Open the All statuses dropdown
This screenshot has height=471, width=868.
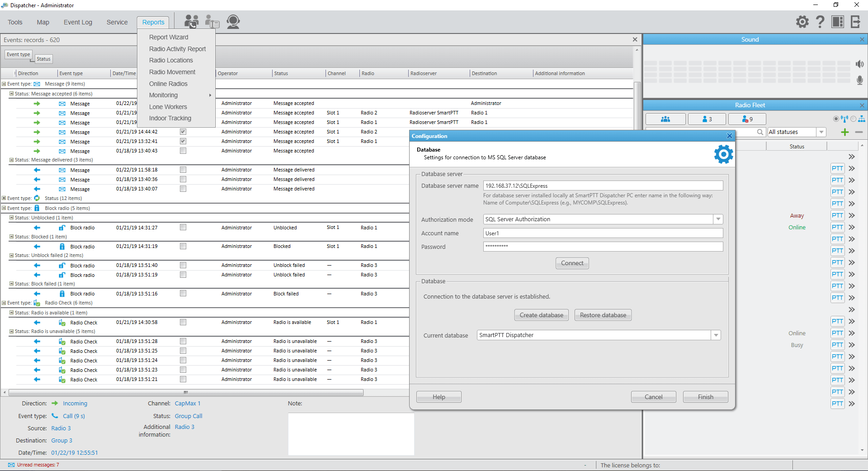tap(821, 132)
